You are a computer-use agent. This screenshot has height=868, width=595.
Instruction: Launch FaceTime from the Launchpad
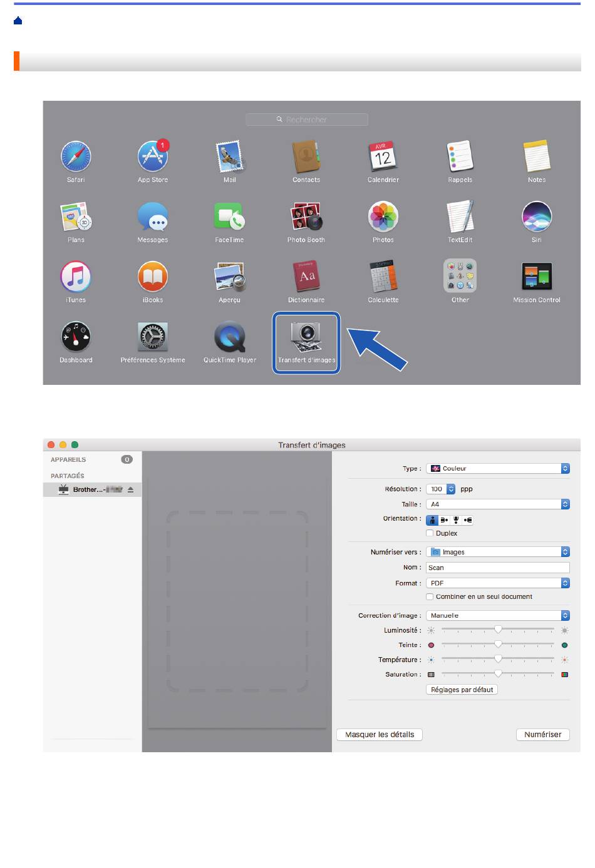click(230, 217)
